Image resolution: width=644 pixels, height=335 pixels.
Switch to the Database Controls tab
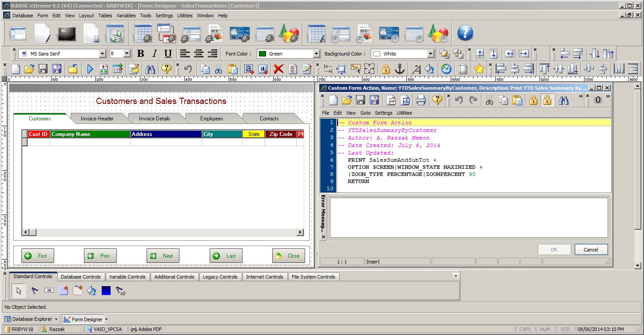(x=81, y=277)
